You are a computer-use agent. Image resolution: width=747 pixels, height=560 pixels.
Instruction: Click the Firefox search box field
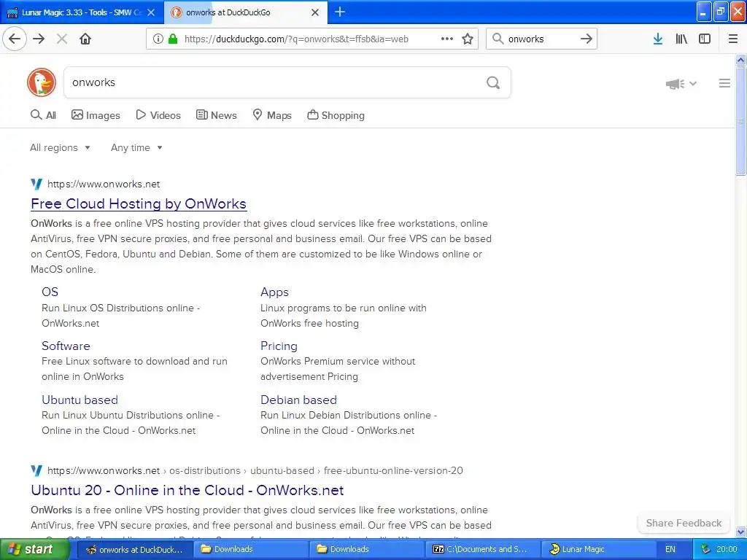pos(542,39)
